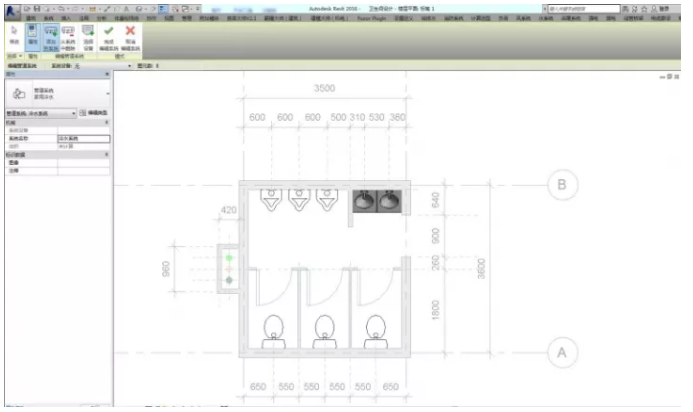Click the Comments property value cell

point(84,171)
